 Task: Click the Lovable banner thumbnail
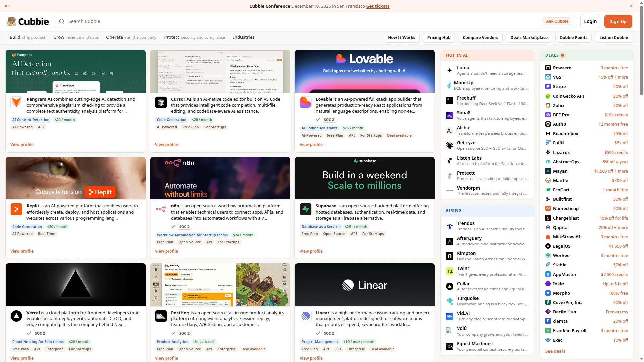click(365, 71)
